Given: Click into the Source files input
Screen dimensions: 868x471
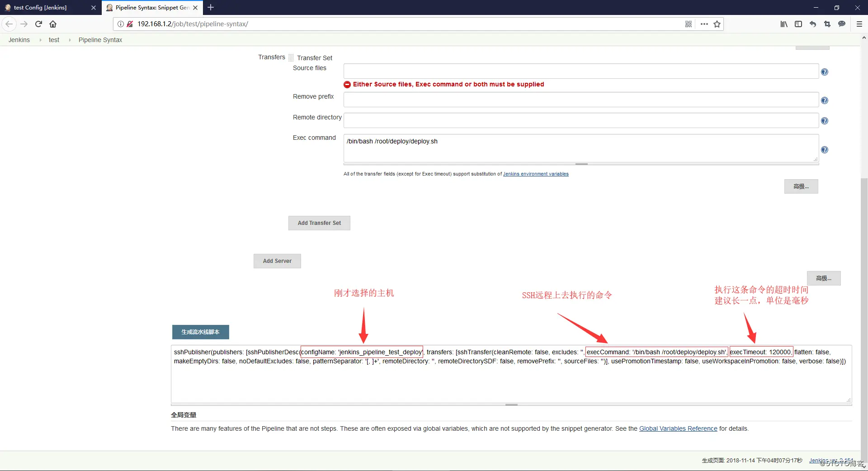Looking at the screenshot, I should click(x=581, y=71).
